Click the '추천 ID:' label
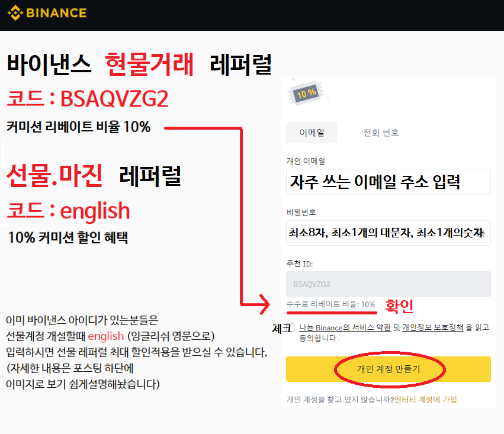The width and height of the screenshot is (504, 434). pyautogui.click(x=300, y=263)
